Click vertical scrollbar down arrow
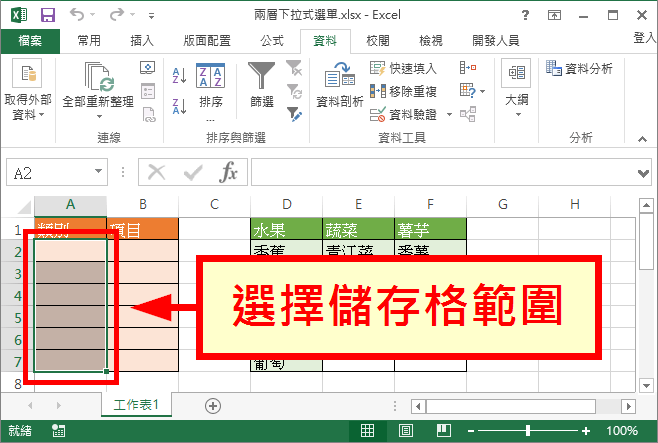 tap(646, 385)
